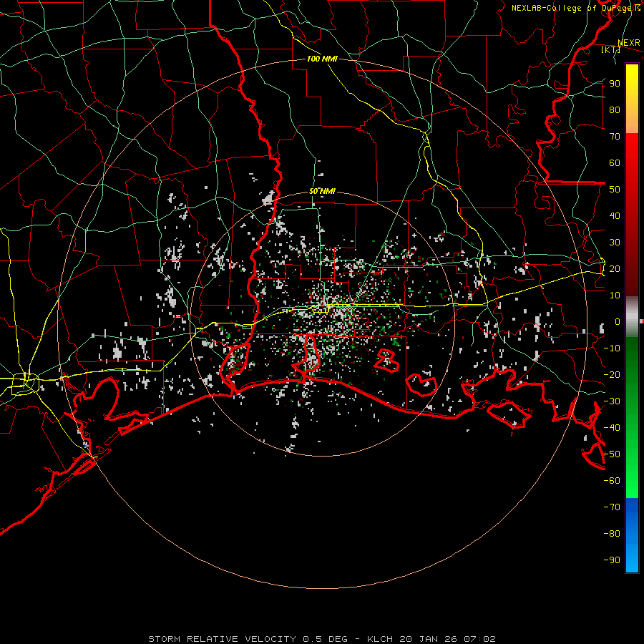
Task: Click the -60 scale value
Action: coord(612,481)
